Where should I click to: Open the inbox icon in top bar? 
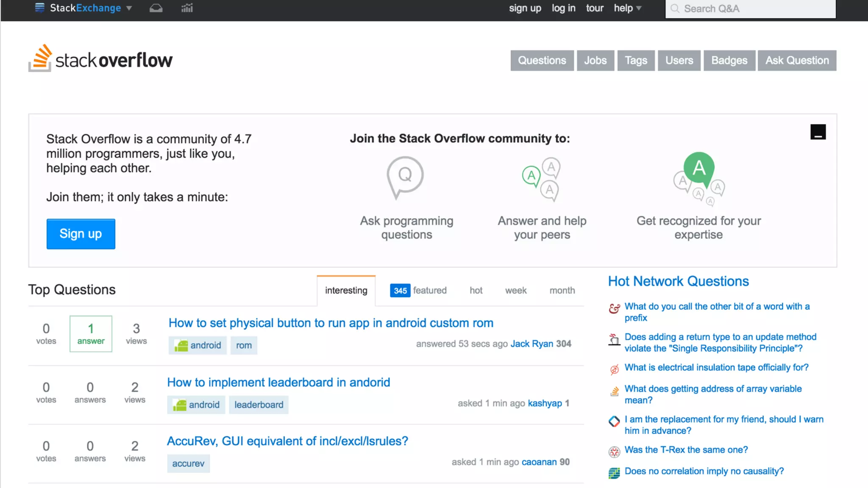click(x=156, y=8)
